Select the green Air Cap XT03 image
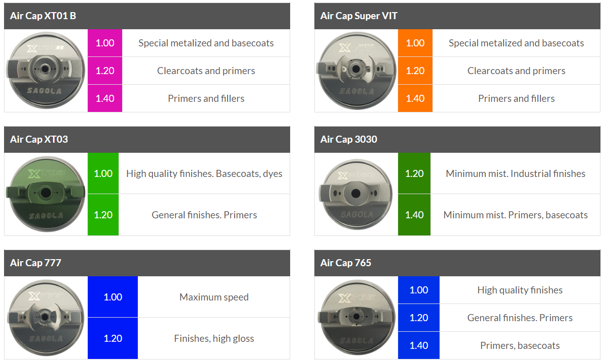Image resolution: width=602 pixels, height=364 pixels. click(x=46, y=194)
